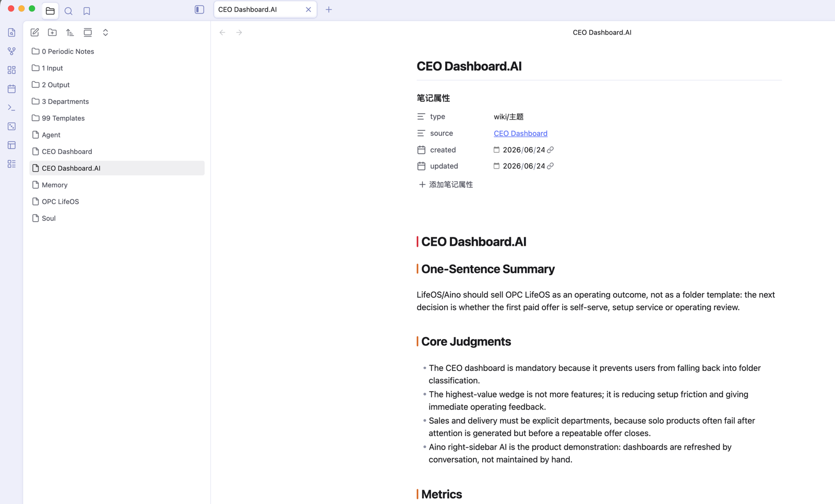Click the updated property calendar icon

[x=421, y=166]
